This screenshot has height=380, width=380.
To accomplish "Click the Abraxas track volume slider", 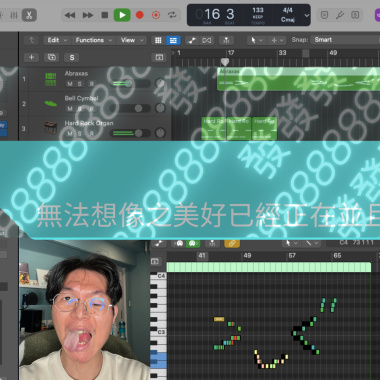I will [131, 83].
